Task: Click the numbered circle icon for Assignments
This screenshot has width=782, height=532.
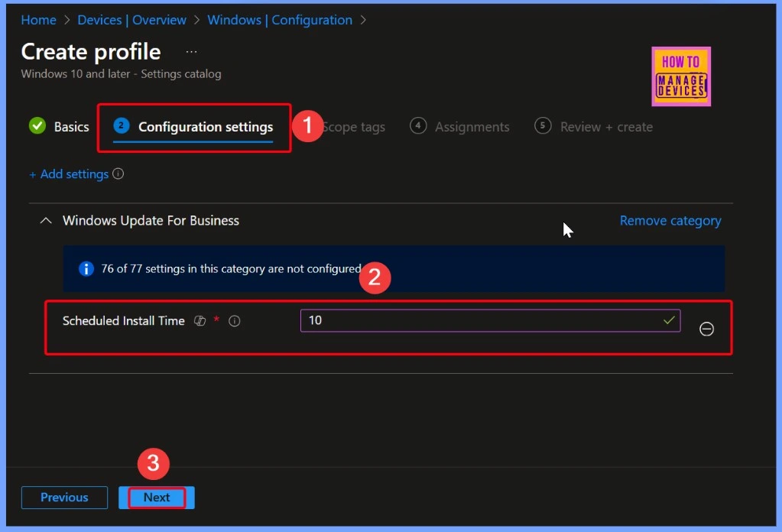Action: [x=418, y=125]
